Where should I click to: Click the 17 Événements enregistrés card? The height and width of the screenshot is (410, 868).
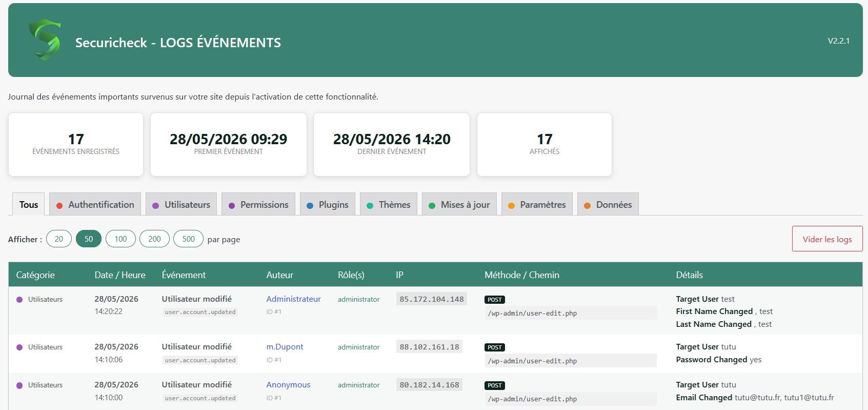coord(76,144)
